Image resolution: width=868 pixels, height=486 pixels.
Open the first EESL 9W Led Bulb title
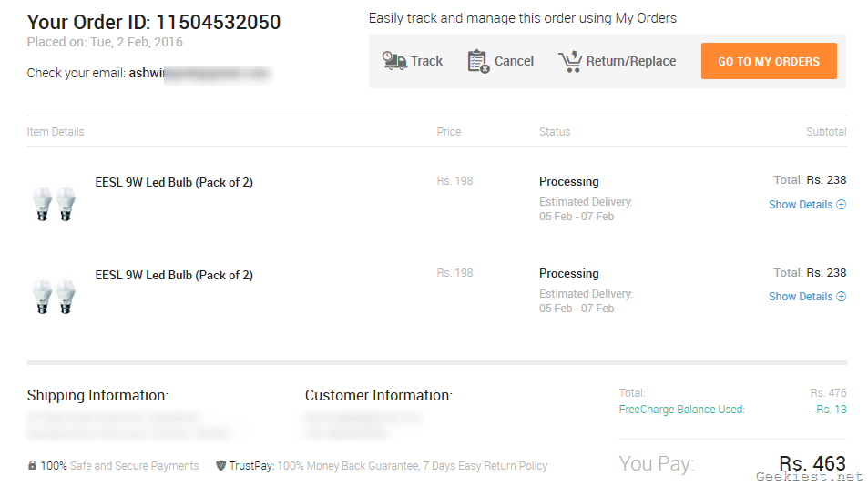click(174, 182)
